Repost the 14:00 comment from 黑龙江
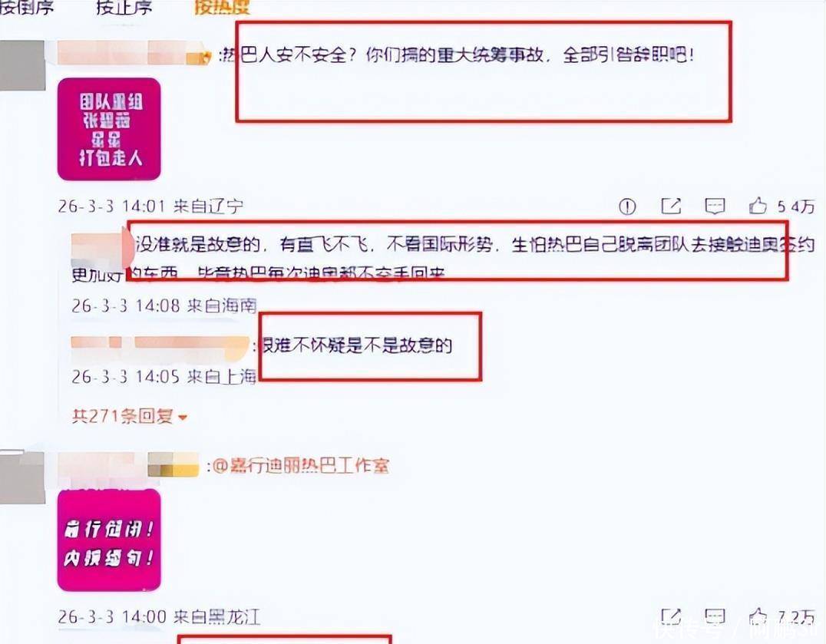 point(671,616)
